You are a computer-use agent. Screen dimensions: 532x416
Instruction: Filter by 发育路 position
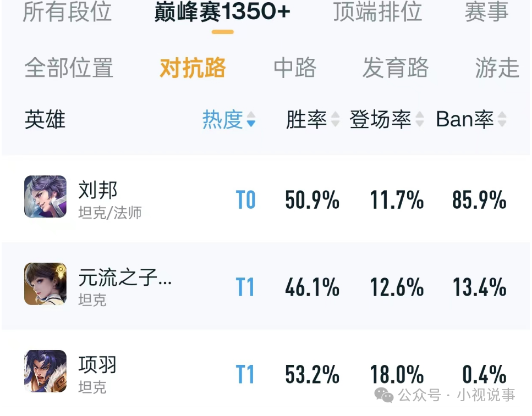coord(396,68)
